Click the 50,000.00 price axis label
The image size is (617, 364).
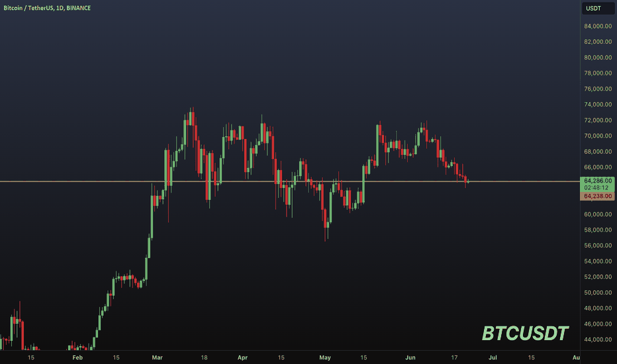(598, 293)
